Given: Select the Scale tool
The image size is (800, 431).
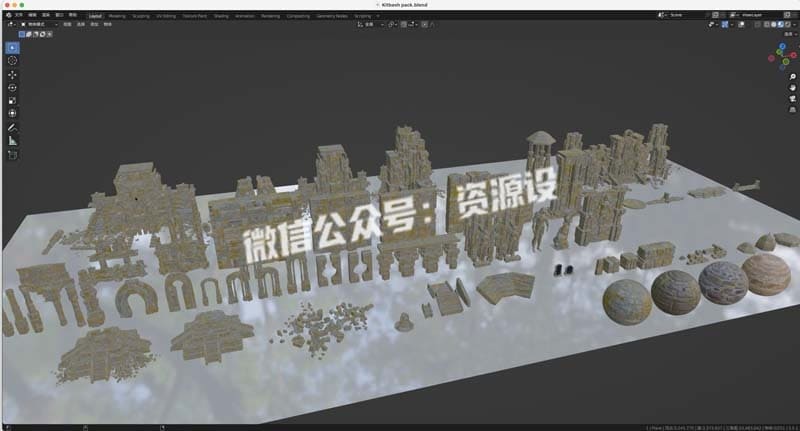Looking at the screenshot, I should click(12, 100).
